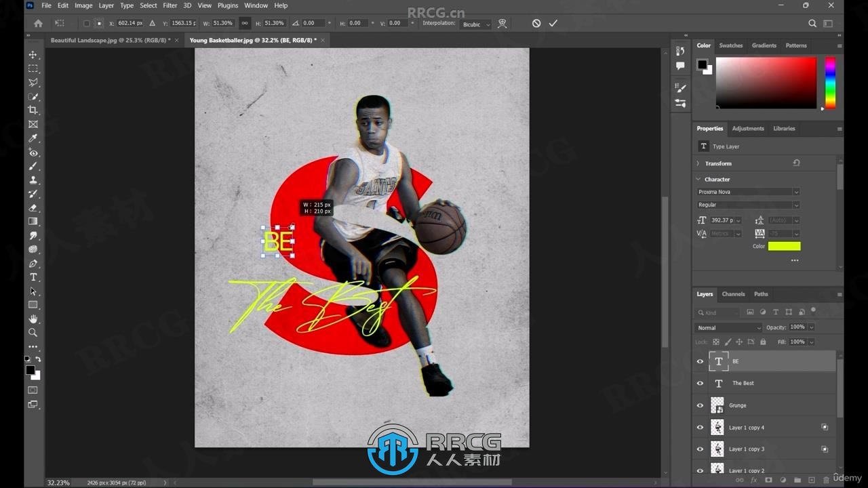Select the Move tool
The width and height of the screenshot is (868, 488).
(x=33, y=55)
